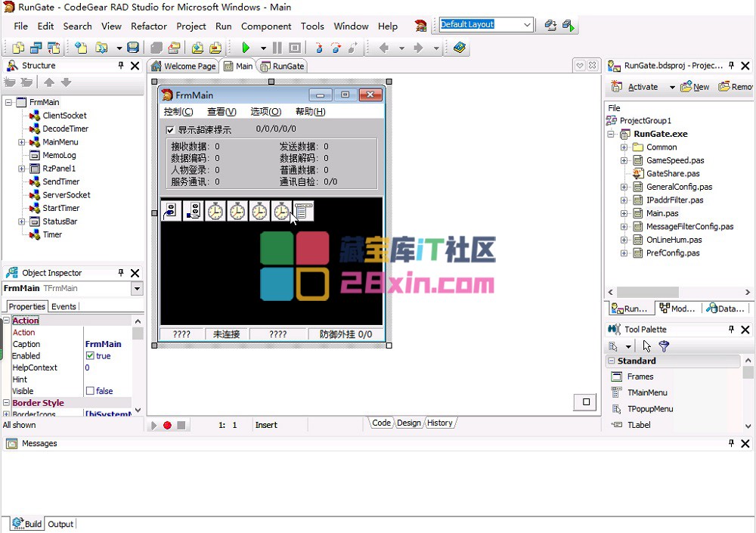
Task: Click the New Items toolbar icon
Action: tap(81, 48)
